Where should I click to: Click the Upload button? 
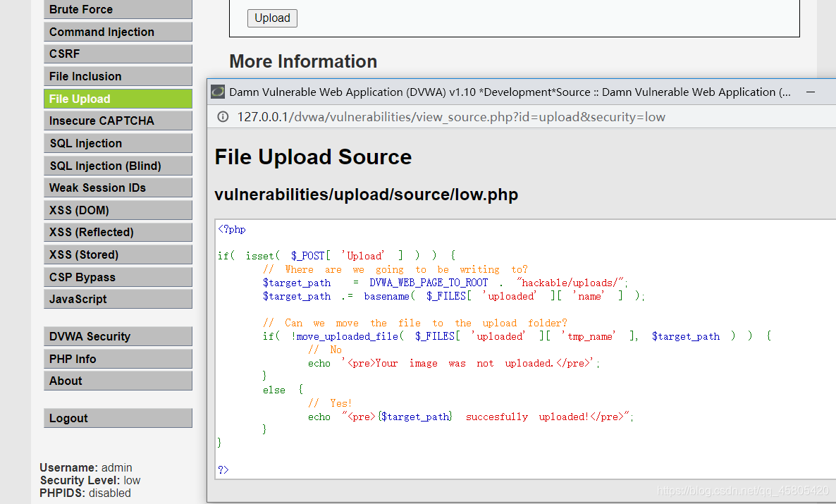272,18
